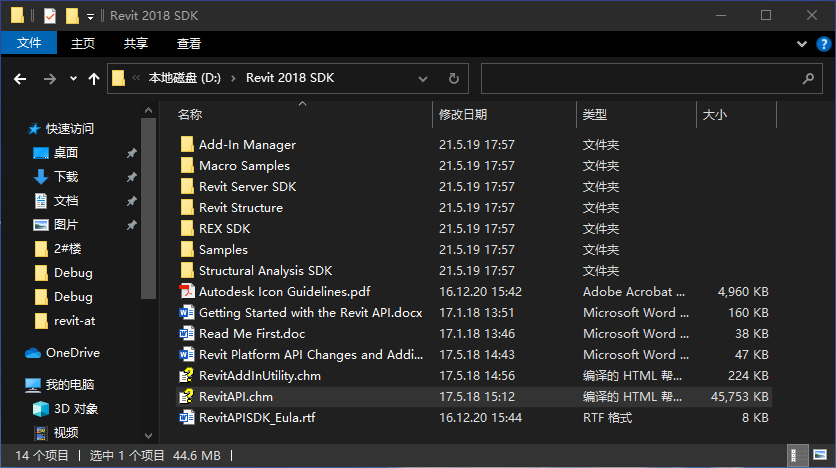Open 文档 in the navigation pane
Image resolution: width=836 pixels, height=468 pixels.
(66, 200)
